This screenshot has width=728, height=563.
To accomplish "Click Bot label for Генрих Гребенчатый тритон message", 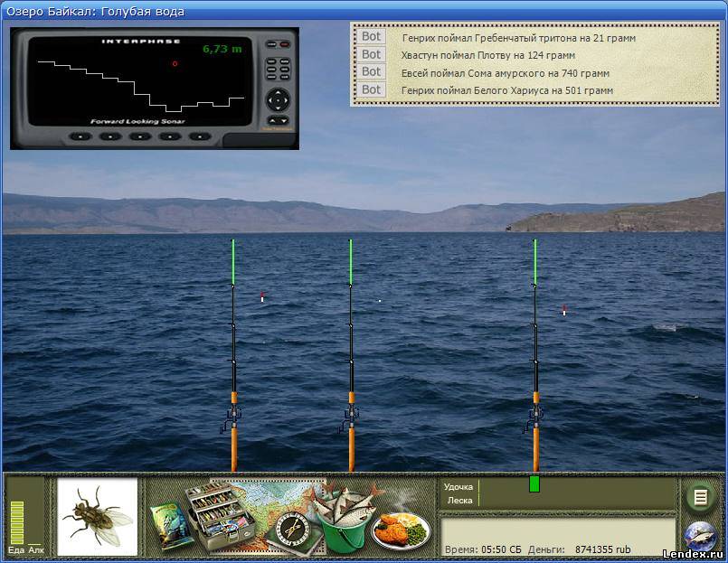I will click(371, 37).
